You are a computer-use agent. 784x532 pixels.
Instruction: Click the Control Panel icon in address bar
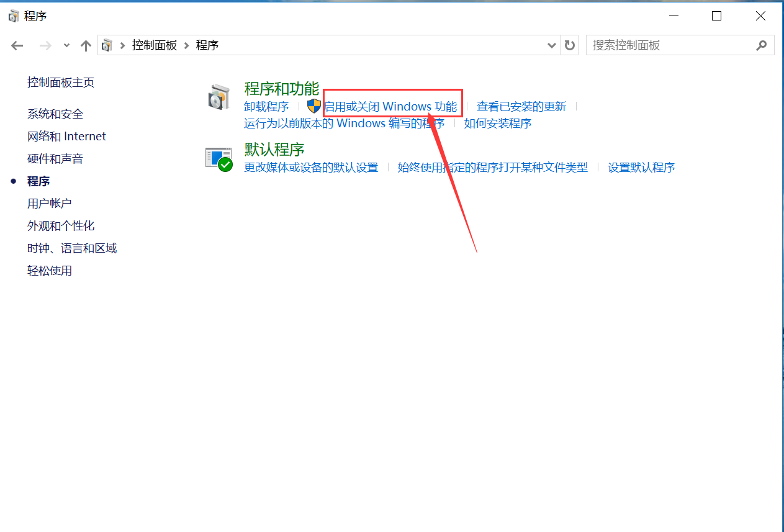tap(107, 45)
